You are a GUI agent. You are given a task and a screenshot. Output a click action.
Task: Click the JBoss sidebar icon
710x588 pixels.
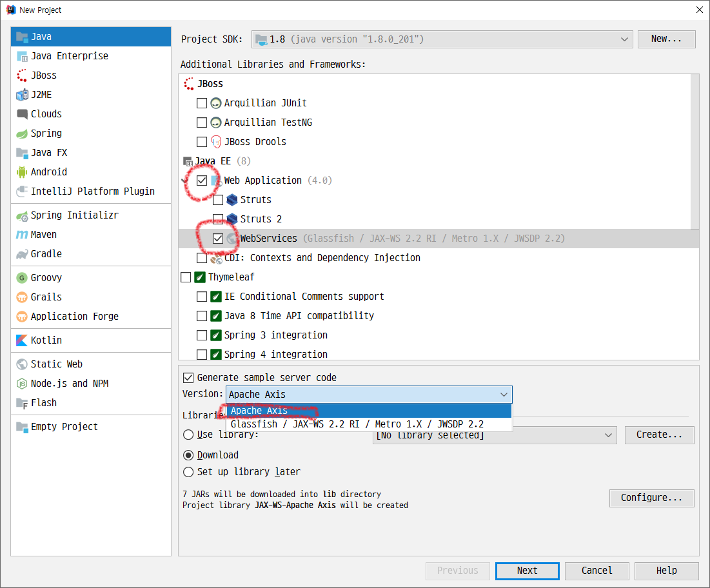22,75
